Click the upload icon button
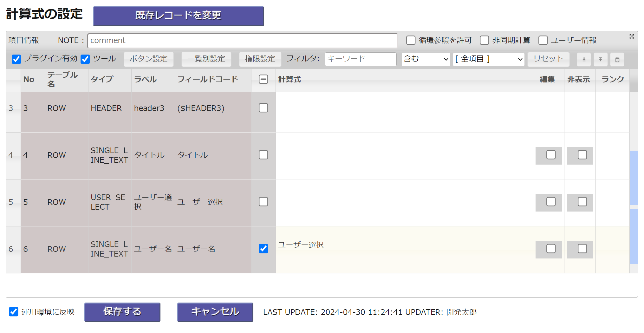 [x=601, y=59]
